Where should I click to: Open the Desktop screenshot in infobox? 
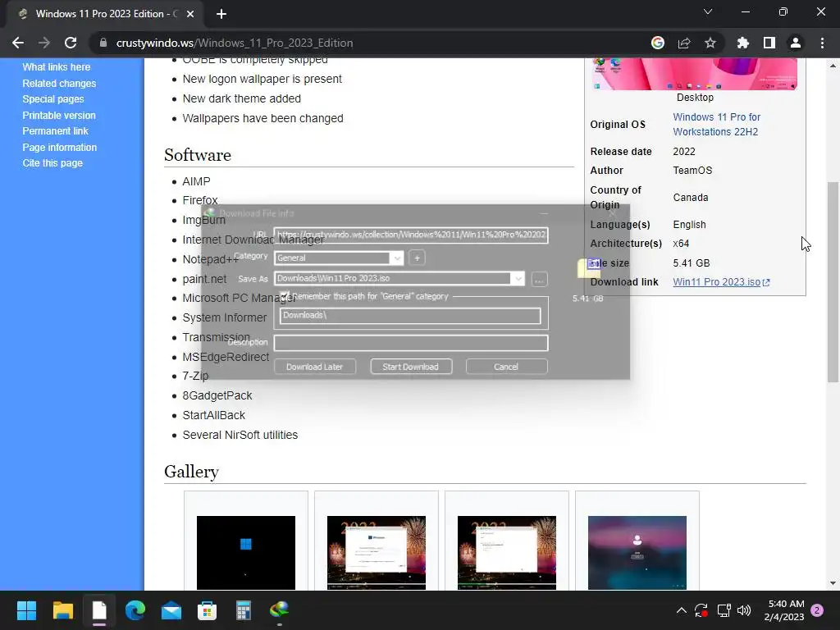[x=695, y=74]
